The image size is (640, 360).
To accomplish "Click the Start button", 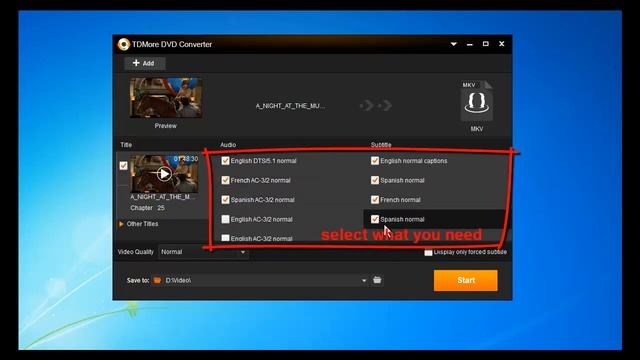I will point(466,280).
